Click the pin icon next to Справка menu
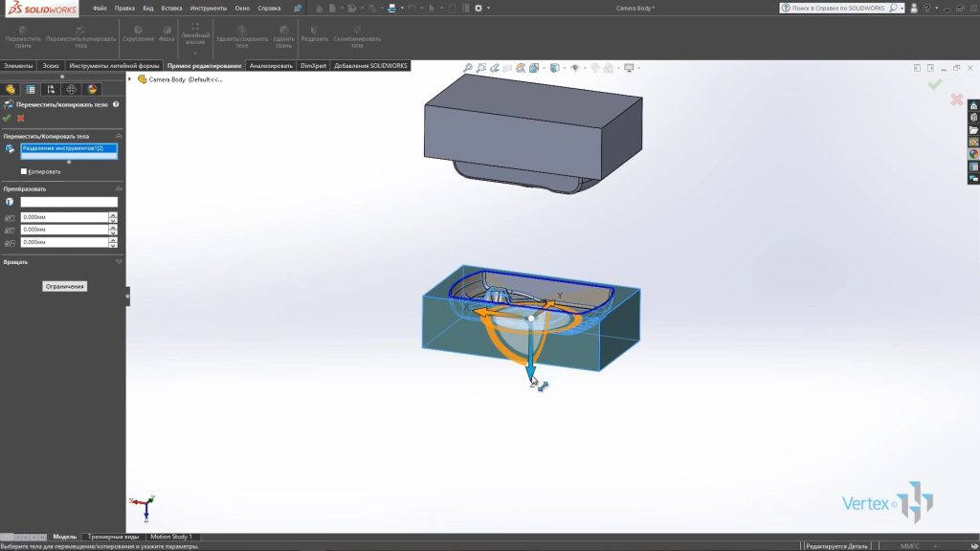Image resolution: width=980 pixels, height=551 pixels. click(x=298, y=8)
